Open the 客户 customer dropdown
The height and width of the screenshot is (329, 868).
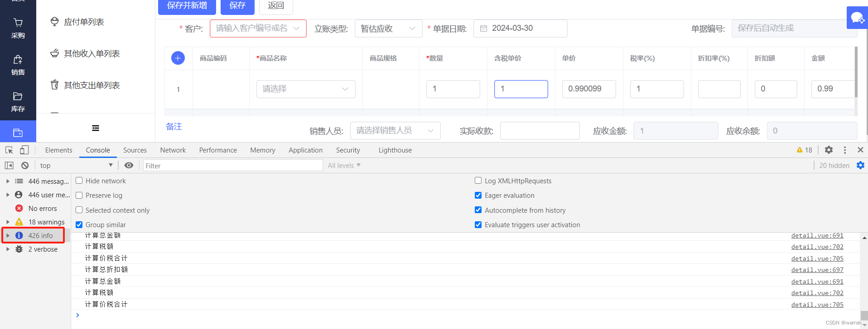point(258,28)
